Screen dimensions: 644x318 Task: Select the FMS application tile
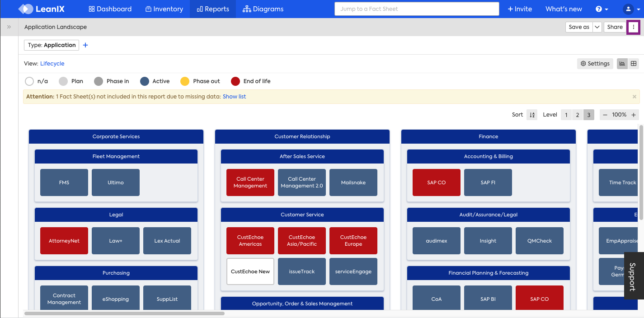point(64,182)
